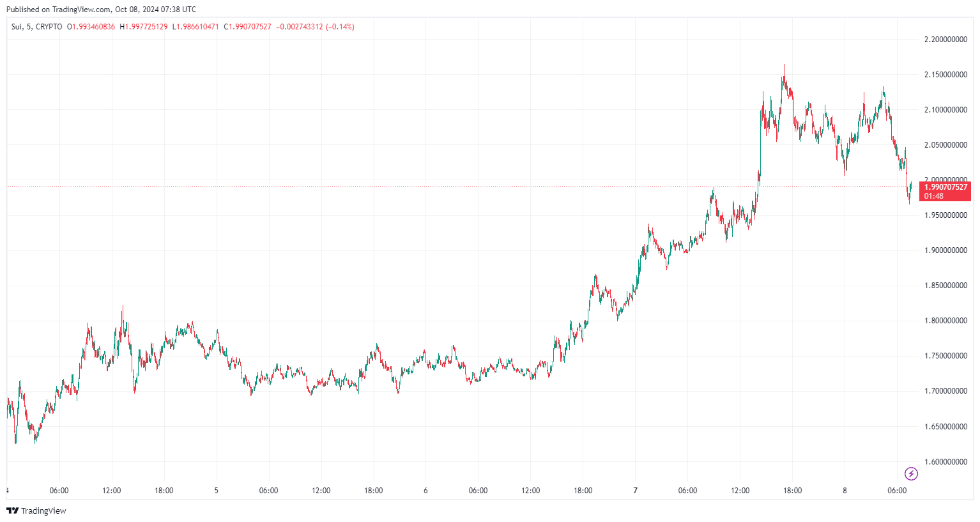
Task: Click the close value C1.990707527
Action: pyautogui.click(x=247, y=27)
